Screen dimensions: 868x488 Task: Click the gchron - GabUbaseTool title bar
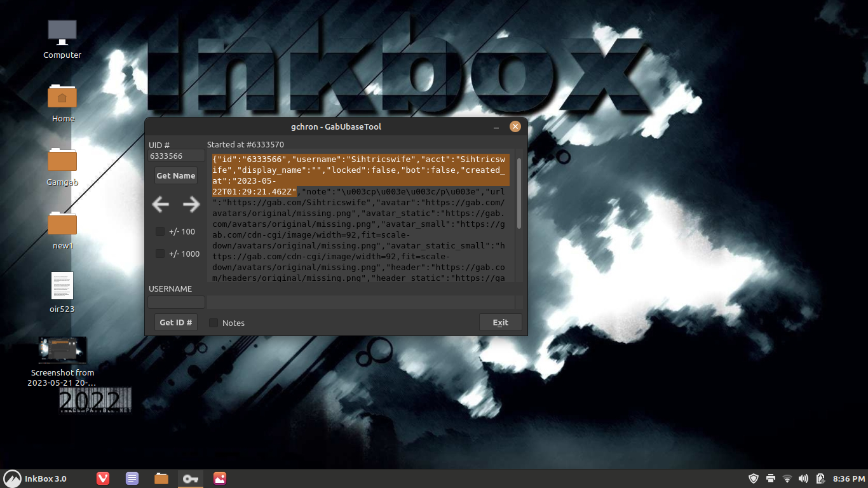click(336, 126)
